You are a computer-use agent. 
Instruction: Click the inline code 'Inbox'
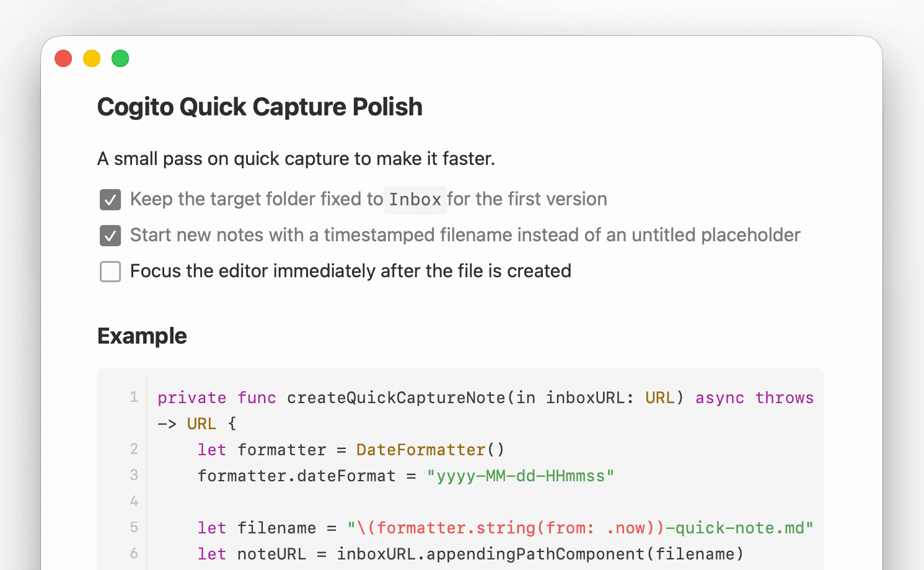tap(415, 200)
